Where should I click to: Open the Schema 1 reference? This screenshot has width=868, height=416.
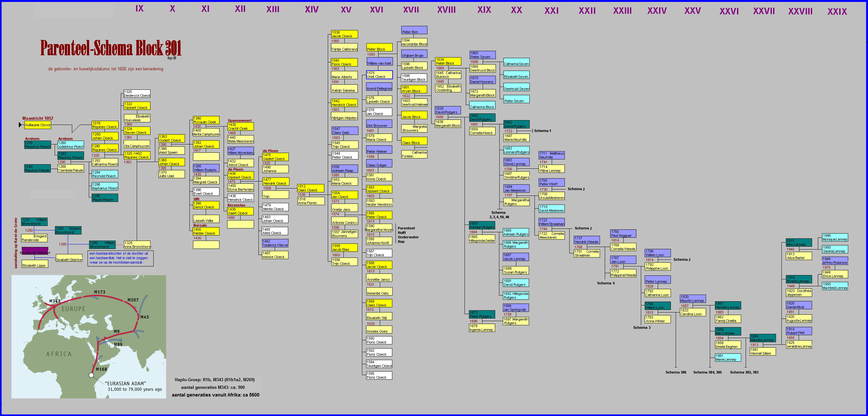542,131
